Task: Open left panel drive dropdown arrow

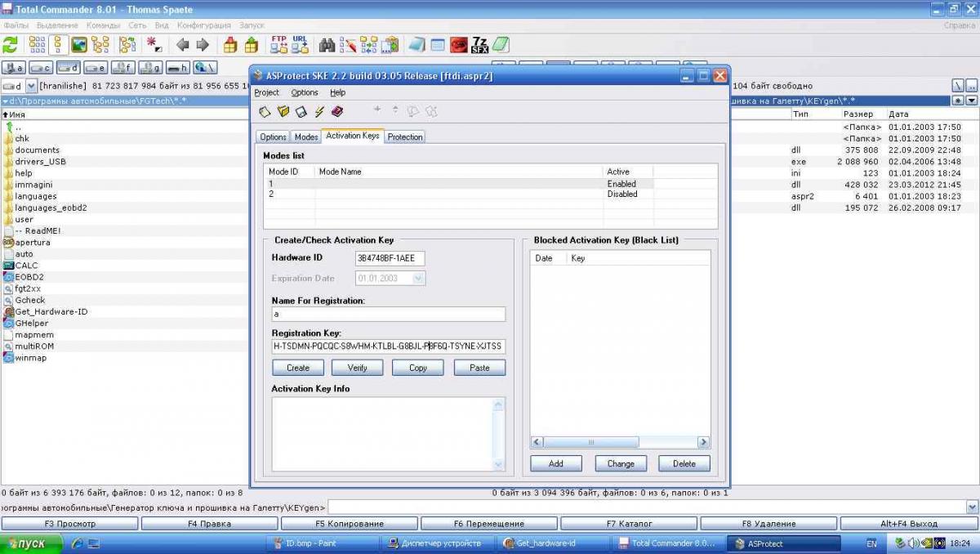Action: click(32, 86)
